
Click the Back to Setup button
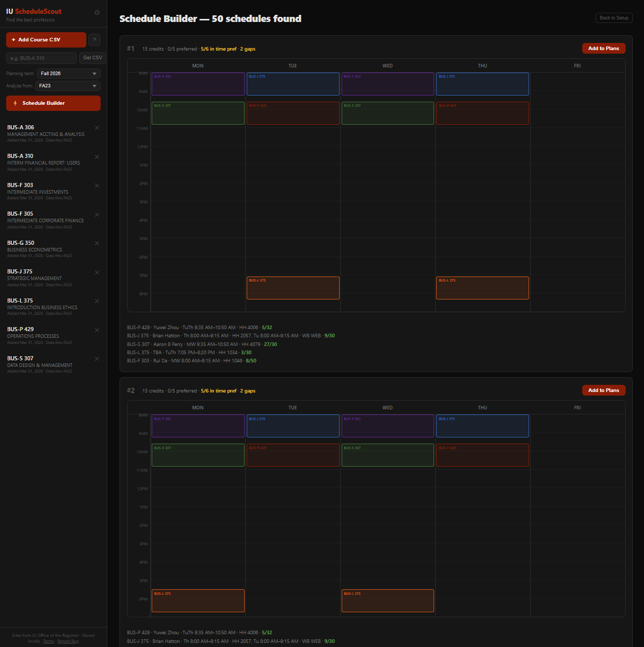[x=613, y=17]
